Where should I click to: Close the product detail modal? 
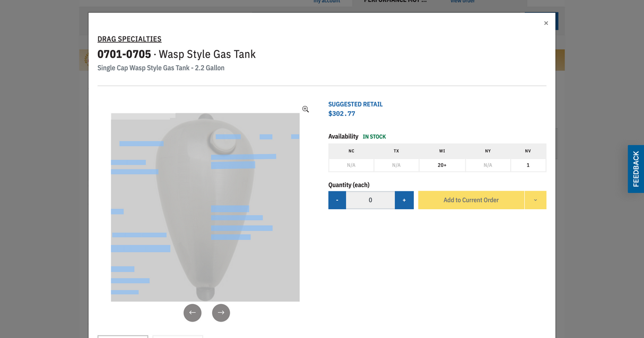click(x=546, y=23)
